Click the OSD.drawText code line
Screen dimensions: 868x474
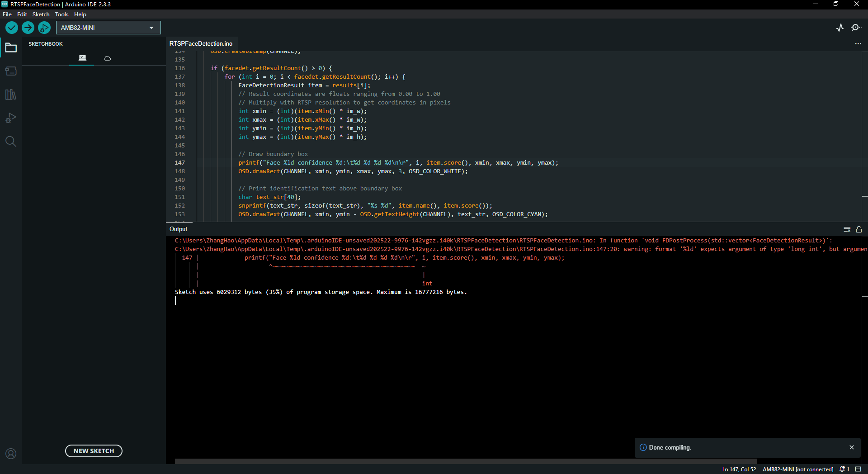coord(393,214)
